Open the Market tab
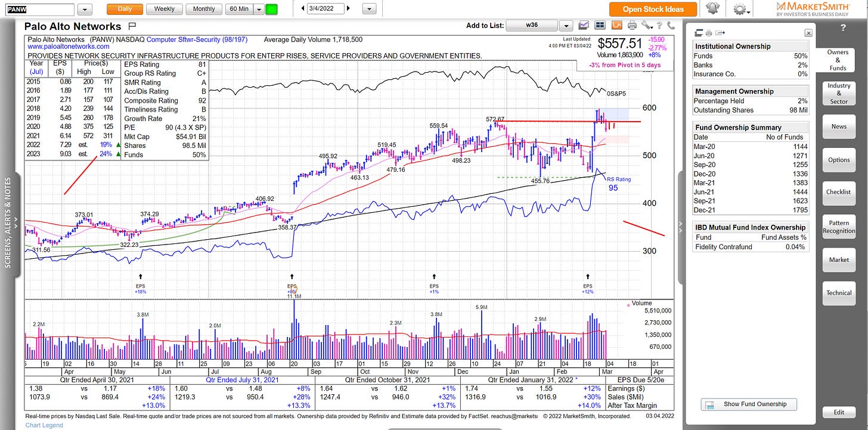The height and width of the screenshot is (430, 868). (839, 259)
